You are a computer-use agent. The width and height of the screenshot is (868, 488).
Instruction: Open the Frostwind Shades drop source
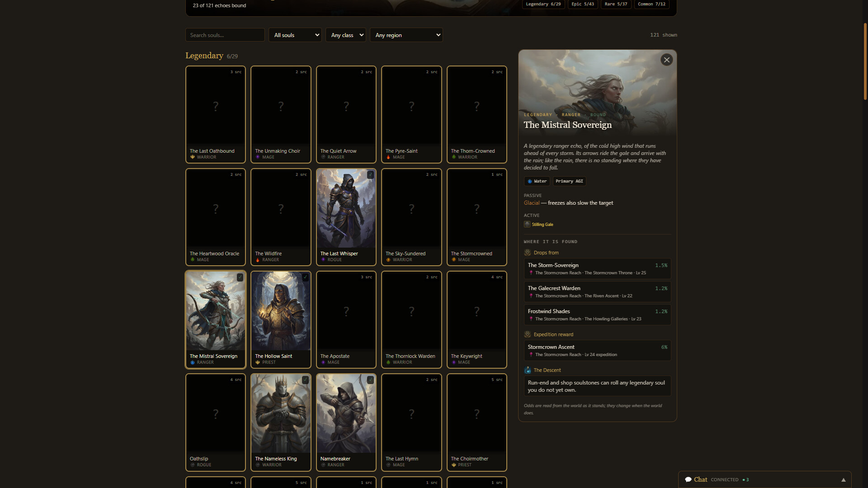click(x=597, y=314)
